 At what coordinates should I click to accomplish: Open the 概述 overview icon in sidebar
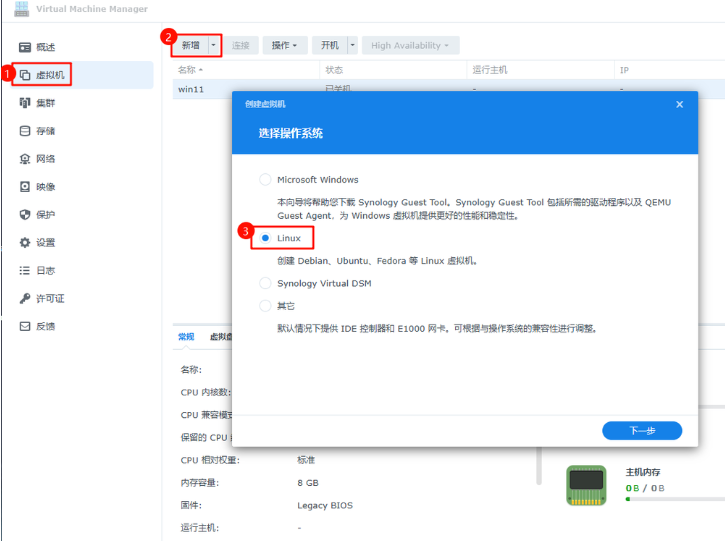click(x=25, y=47)
